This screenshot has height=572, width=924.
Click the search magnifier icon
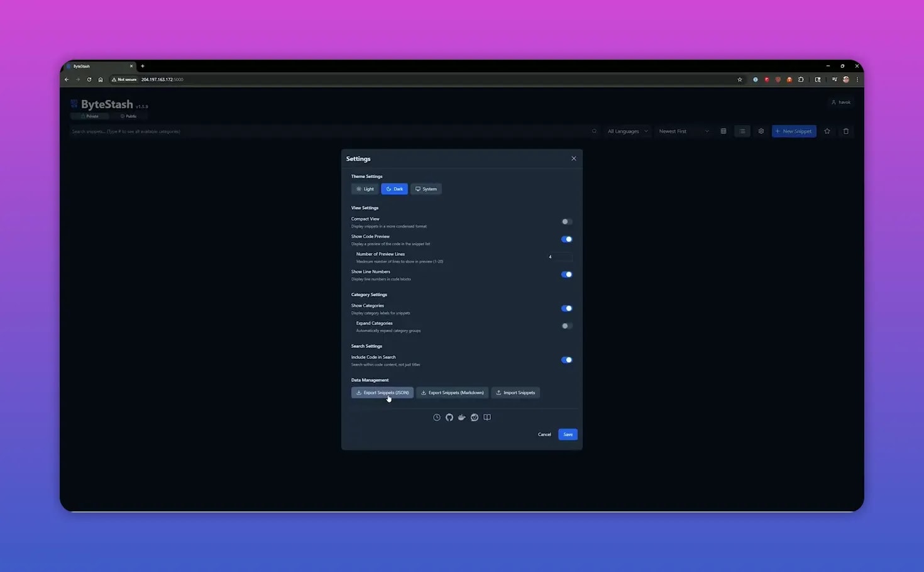(594, 131)
